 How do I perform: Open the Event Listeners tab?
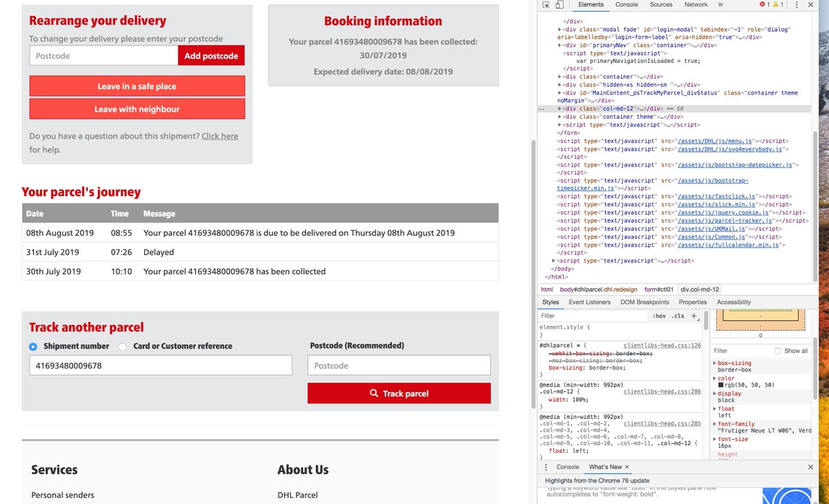click(x=590, y=302)
